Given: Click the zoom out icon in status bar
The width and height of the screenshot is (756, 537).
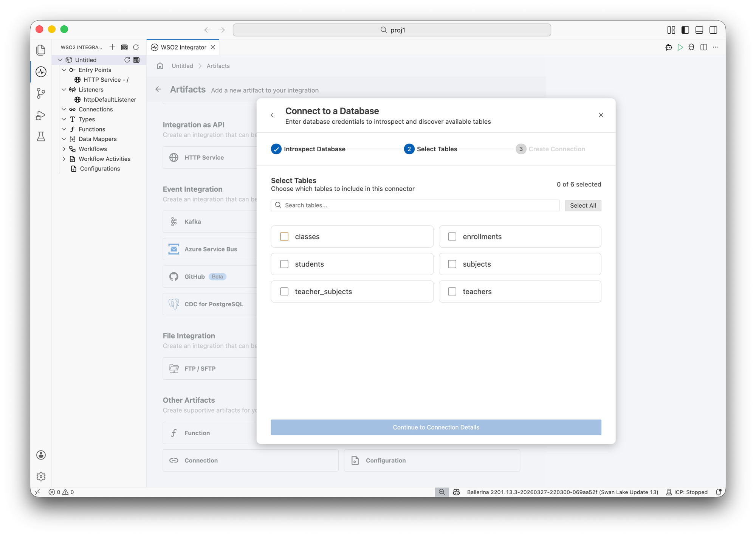Looking at the screenshot, I should click(x=442, y=492).
